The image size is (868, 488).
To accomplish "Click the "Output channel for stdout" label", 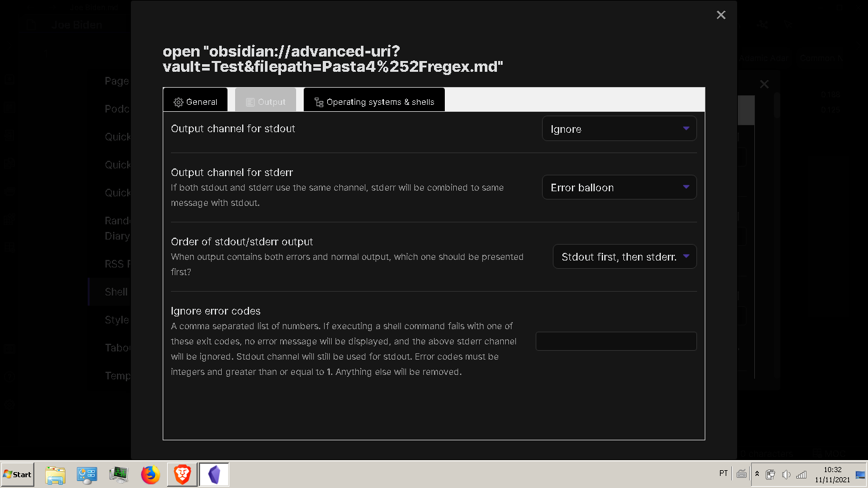I will point(233,128).
